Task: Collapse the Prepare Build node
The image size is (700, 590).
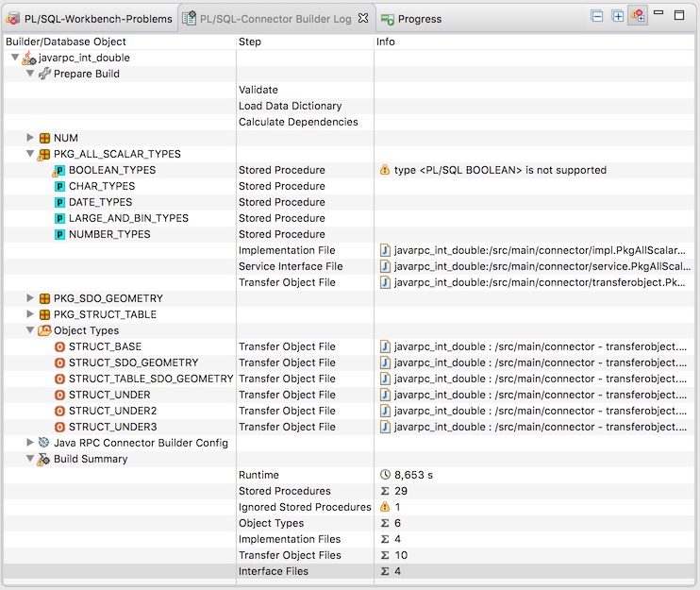Action: [30, 74]
